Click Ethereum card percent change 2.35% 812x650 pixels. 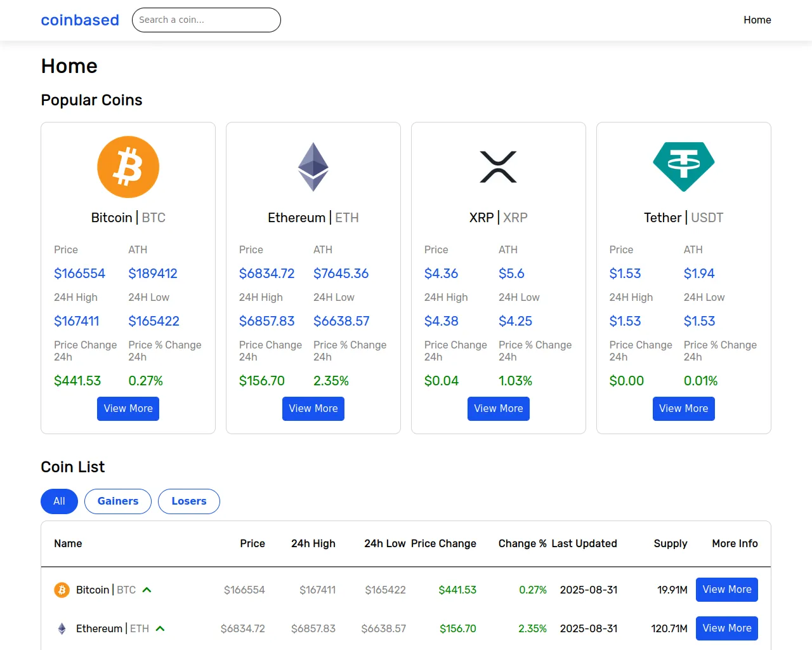click(331, 381)
